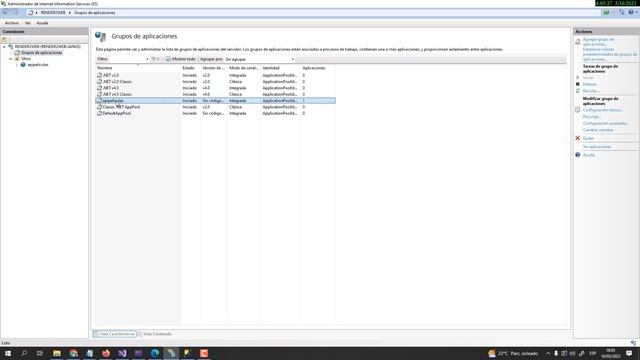Click the Detener stop icon in Acciones
The image size is (640, 360).
(578, 84)
